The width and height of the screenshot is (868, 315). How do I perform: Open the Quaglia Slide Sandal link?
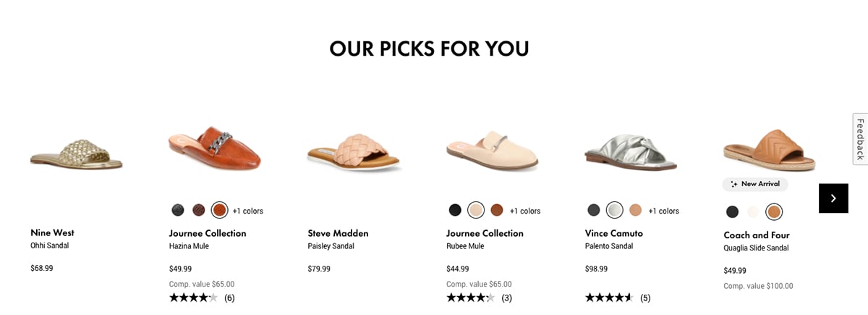[x=756, y=248]
